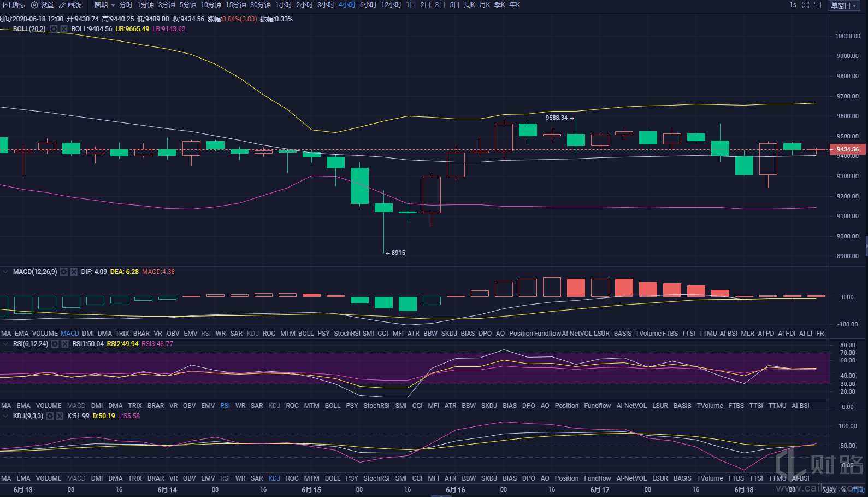868x497 pixels.
Task: Toggle KDJ in the KDJ panel list
Action: (274, 478)
